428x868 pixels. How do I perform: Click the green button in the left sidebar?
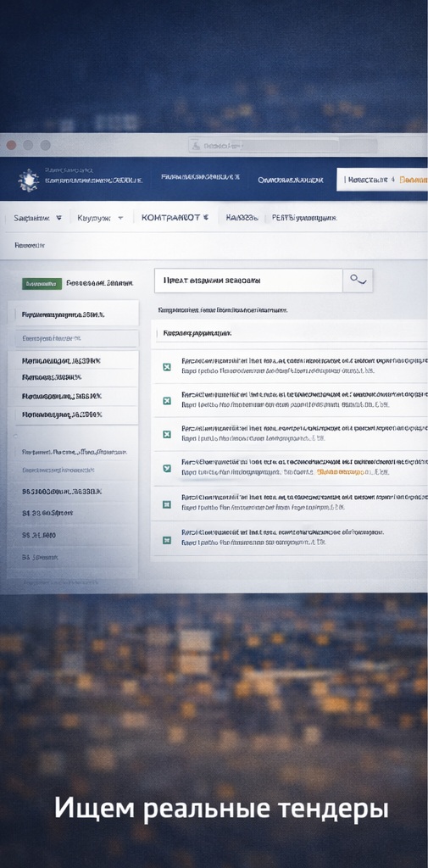(42, 283)
